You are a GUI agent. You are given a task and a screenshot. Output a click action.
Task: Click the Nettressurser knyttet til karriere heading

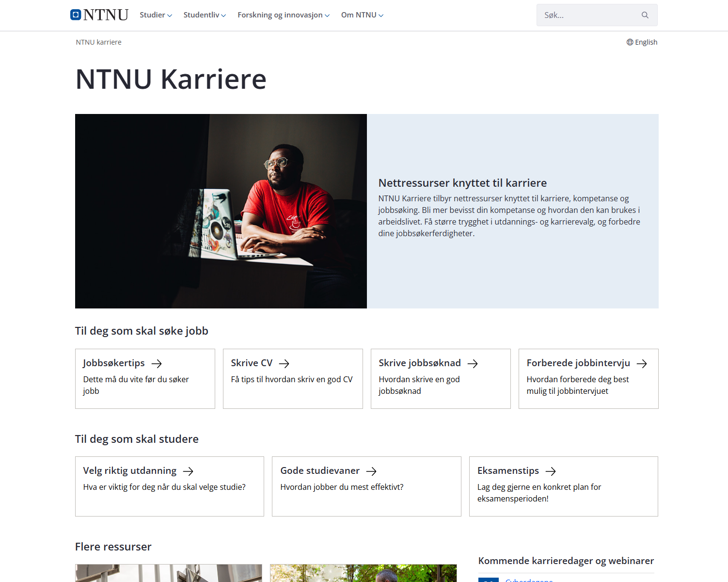(x=462, y=183)
